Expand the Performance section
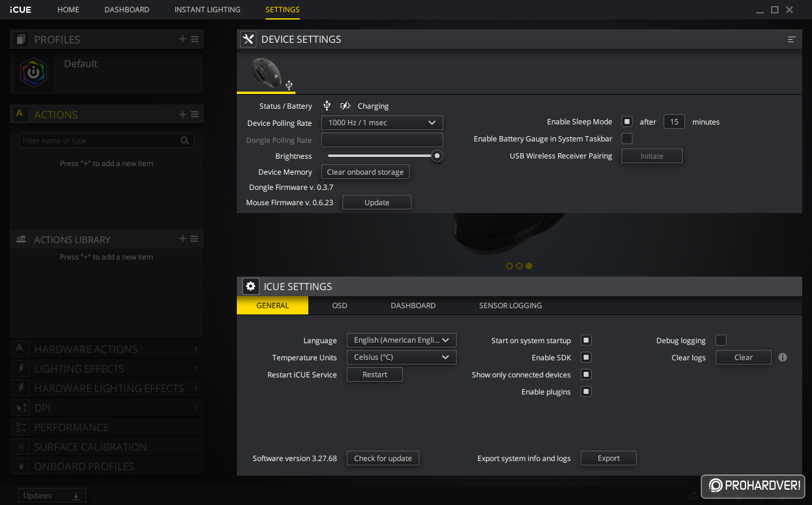This screenshot has height=505, width=812. pyautogui.click(x=106, y=427)
